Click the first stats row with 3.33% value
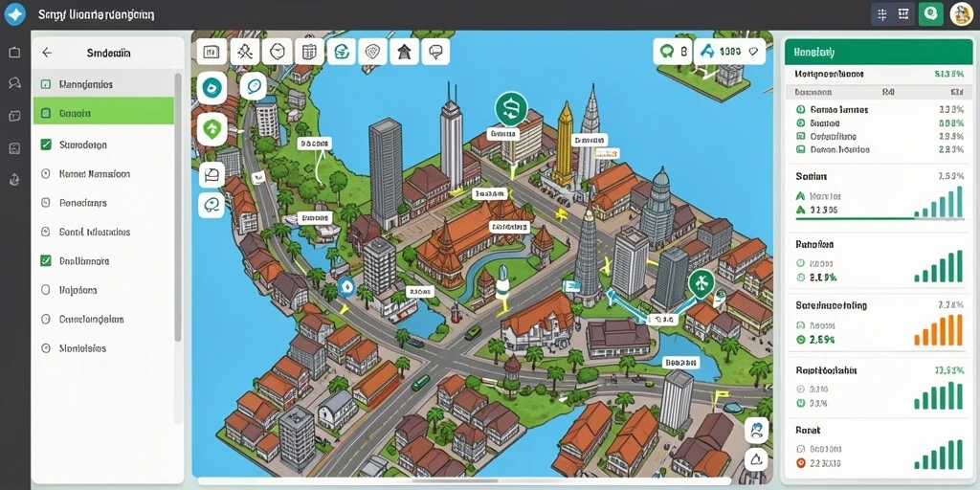The image size is (980, 490). point(880,109)
